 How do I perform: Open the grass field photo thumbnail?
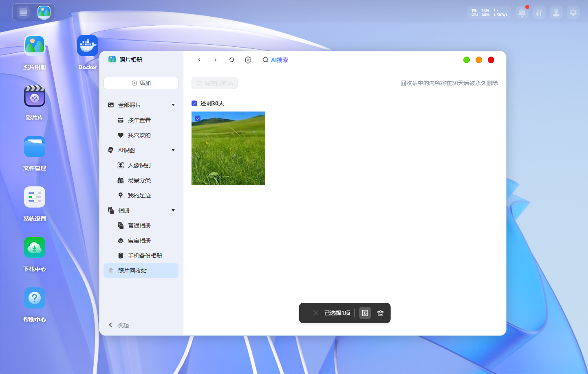tap(228, 148)
